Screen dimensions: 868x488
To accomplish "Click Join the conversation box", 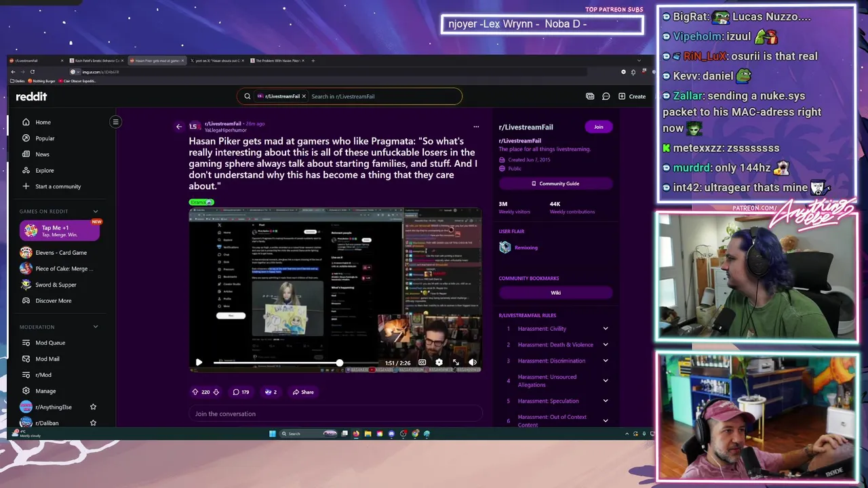I will tap(335, 413).
